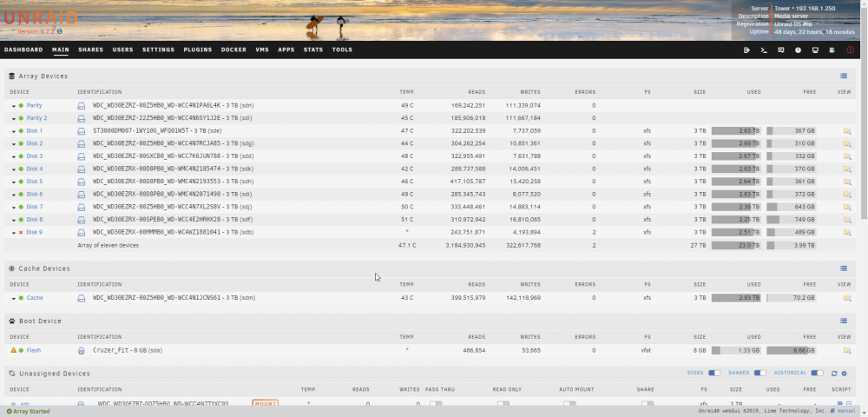Open the Parity device link
868x417 pixels.
35,105
